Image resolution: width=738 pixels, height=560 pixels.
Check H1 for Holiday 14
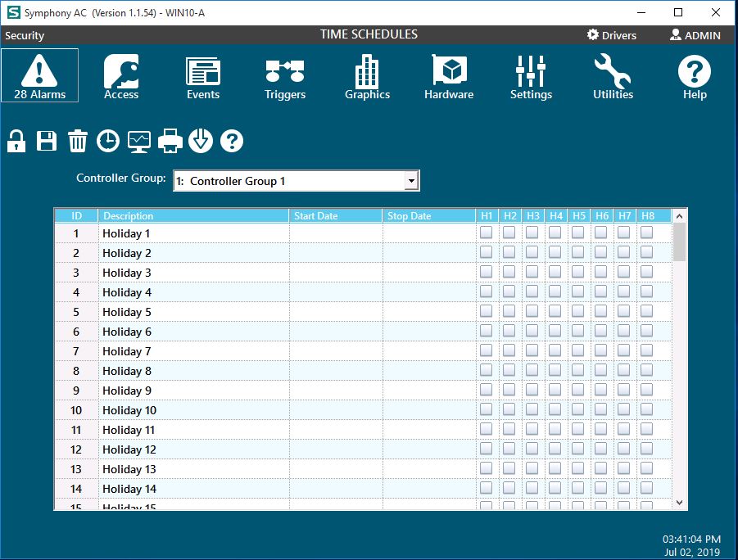click(x=487, y=489)
